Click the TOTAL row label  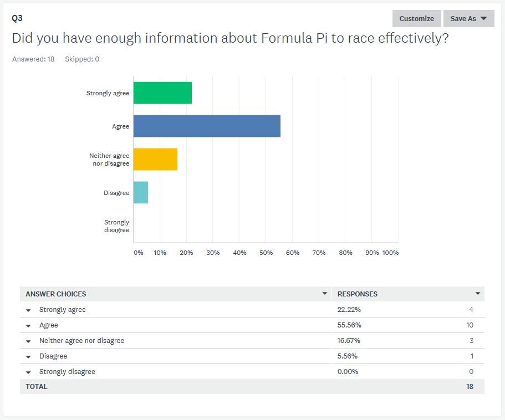click(37, 387)
